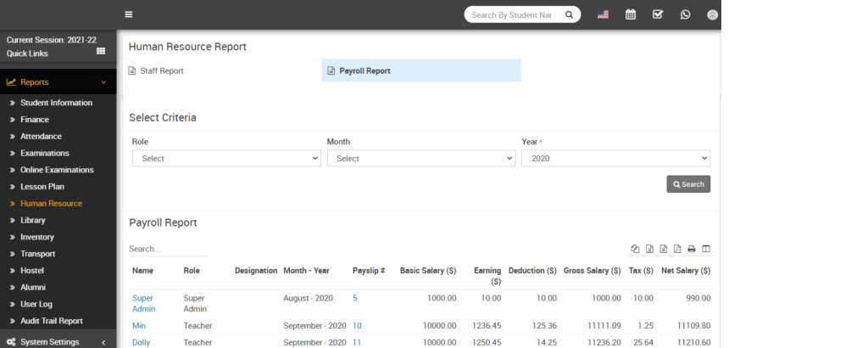Copy payroll table to clipboard
868x348 pixels.
[635, 250]
